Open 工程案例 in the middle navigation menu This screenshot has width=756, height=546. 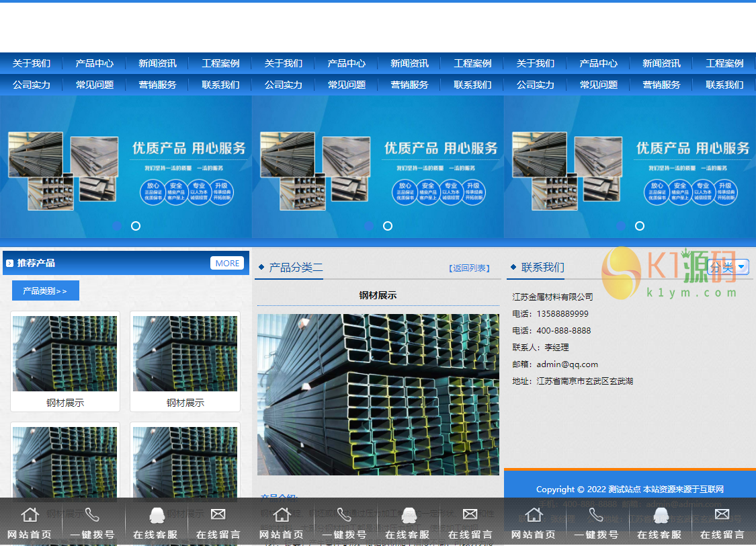coord(472,63)
